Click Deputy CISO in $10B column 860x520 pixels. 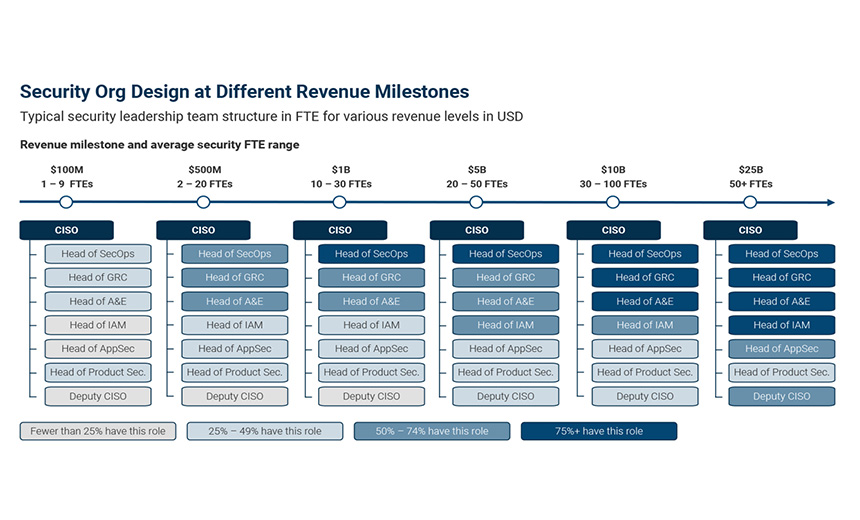click(x=645, y=397)
